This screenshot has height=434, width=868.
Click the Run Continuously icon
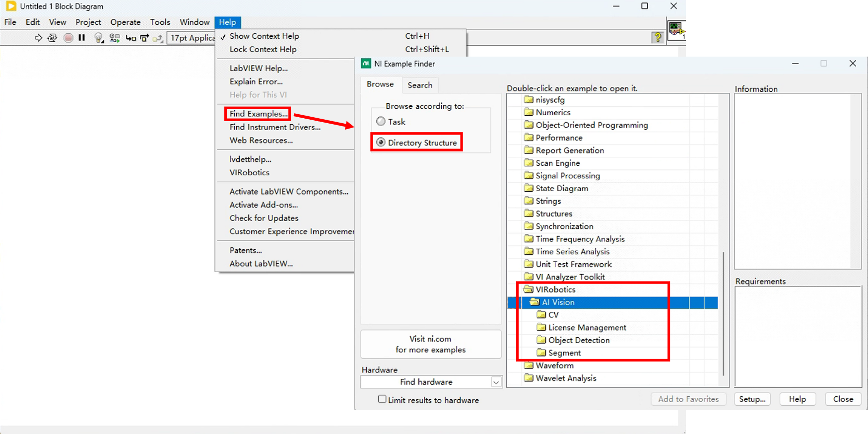point(52,38)
